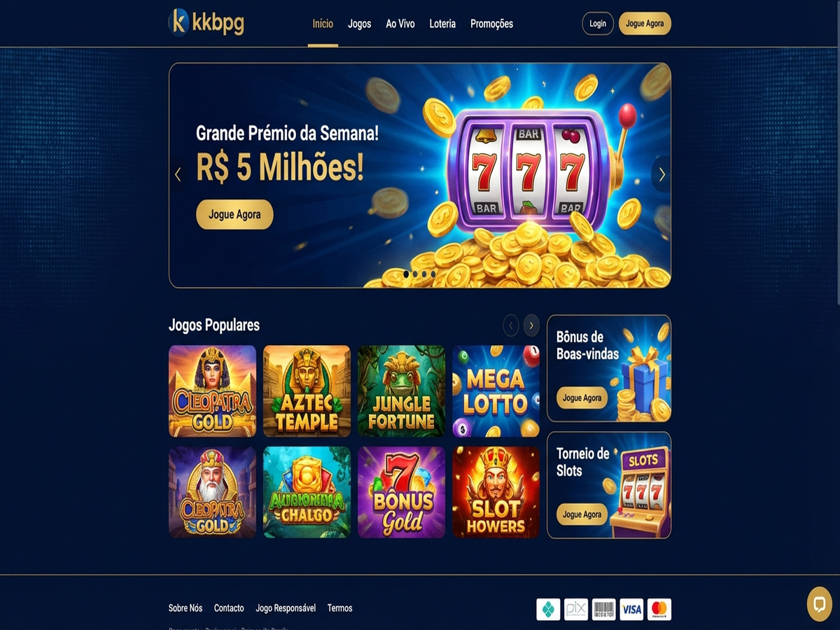Click the Login button
840x630 pixels.
598,24
